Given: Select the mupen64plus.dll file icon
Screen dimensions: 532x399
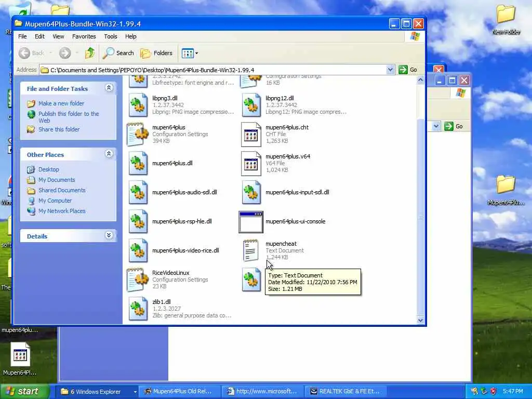Looking at the screenshot, I should [x=138, y=163].
